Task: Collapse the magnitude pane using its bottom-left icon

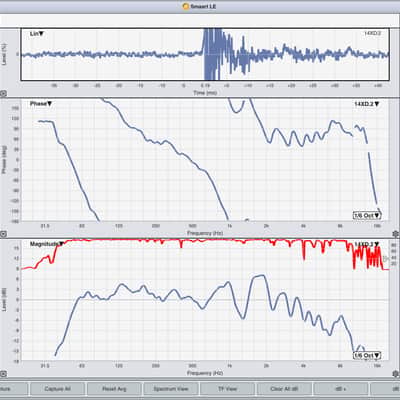Action: [x=3, y=373]
